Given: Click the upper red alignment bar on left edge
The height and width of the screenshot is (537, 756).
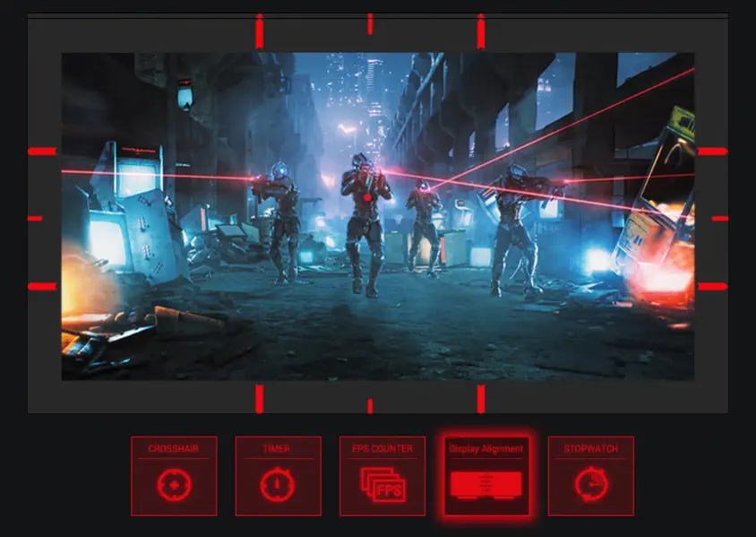Looking at the screenshot, I should point(41,152).
